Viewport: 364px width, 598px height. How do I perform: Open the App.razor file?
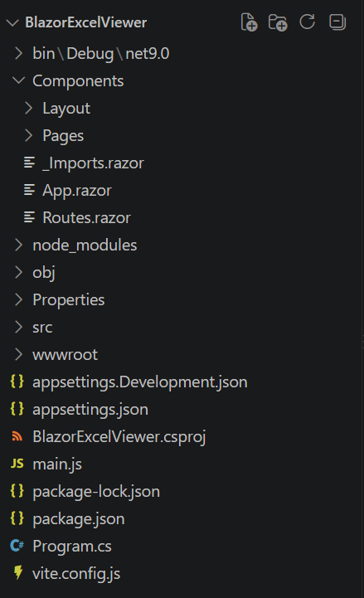[77, 190]
